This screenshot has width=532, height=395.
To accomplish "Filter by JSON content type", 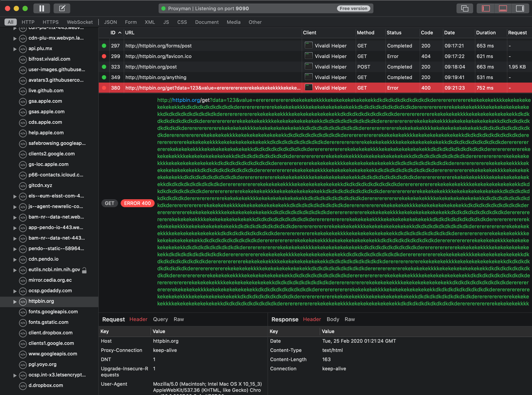I will [x=111, y=22].
